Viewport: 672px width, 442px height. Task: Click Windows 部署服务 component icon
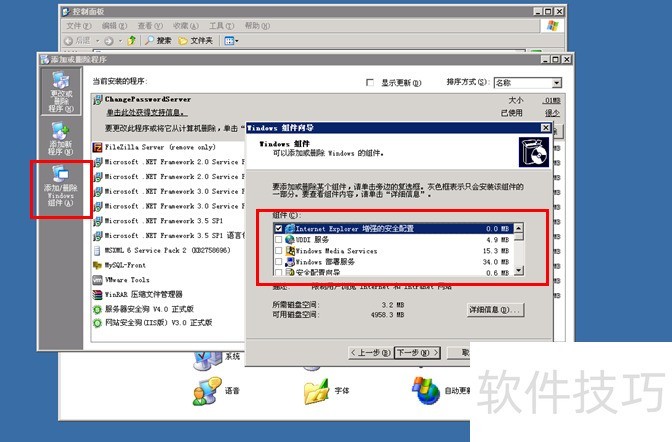290,262
